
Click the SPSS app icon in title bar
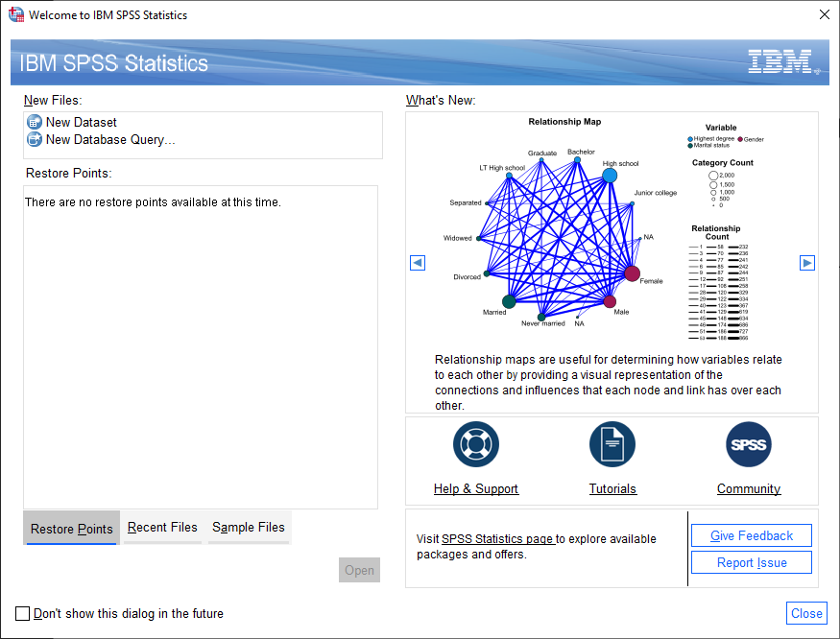[16, 14]
